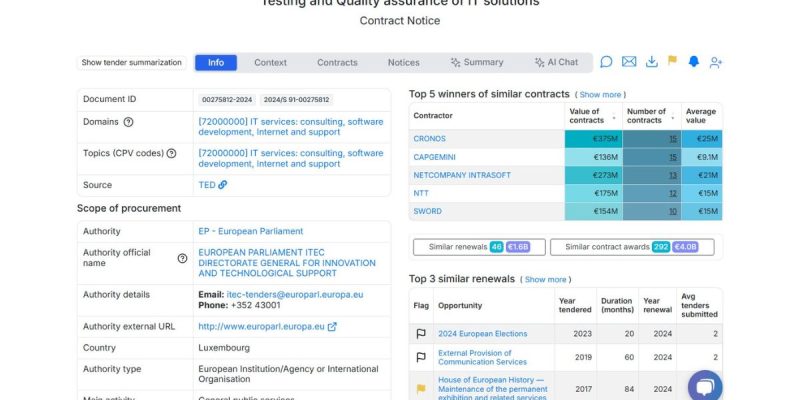Switch to the Context tab
Image resolution: width=800 pixels, height=400 pixels.
pos(270,62)
